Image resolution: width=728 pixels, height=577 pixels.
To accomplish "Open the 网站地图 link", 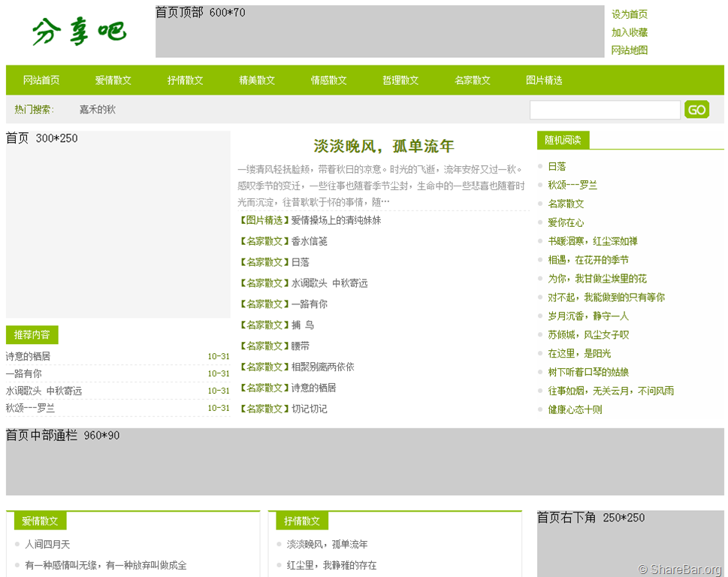I will tap(629, 50).
